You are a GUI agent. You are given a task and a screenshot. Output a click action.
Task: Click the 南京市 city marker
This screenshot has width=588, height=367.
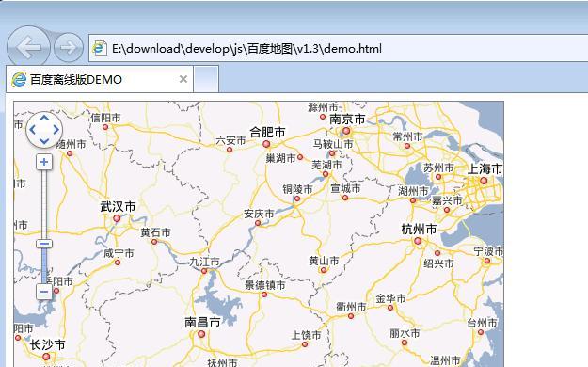pos(346,131)
